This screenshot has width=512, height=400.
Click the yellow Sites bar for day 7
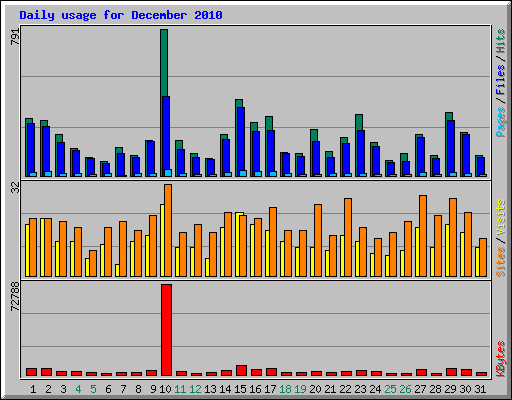click(x=117, y=270)
